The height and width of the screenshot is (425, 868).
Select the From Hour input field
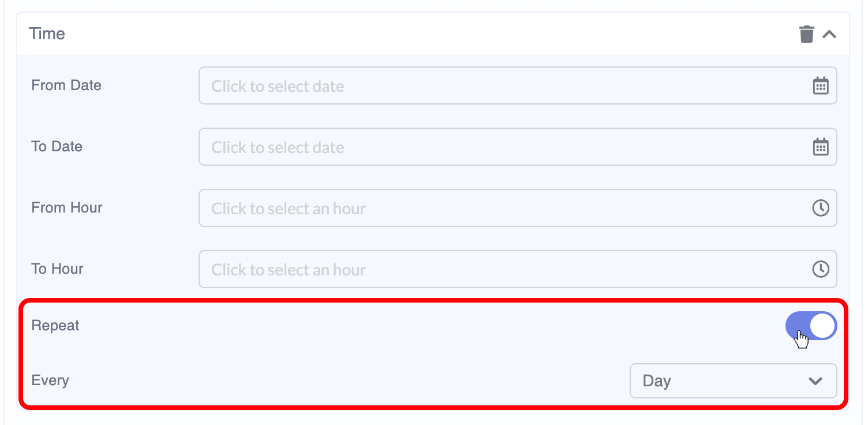(x=502, y=208)
